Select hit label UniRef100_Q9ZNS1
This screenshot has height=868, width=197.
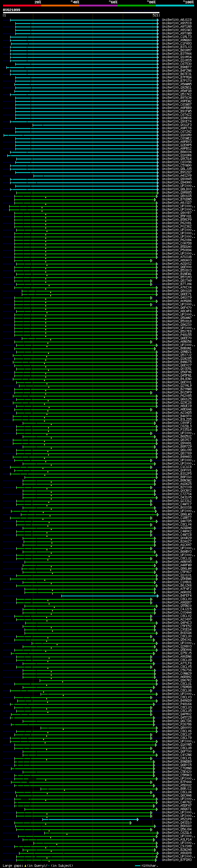pyautogui.click(x=177, y=88)
